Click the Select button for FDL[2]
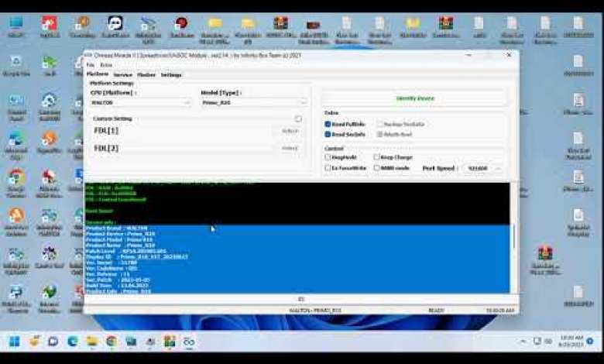This screenshot has height=364, width=604. point(290,148)
